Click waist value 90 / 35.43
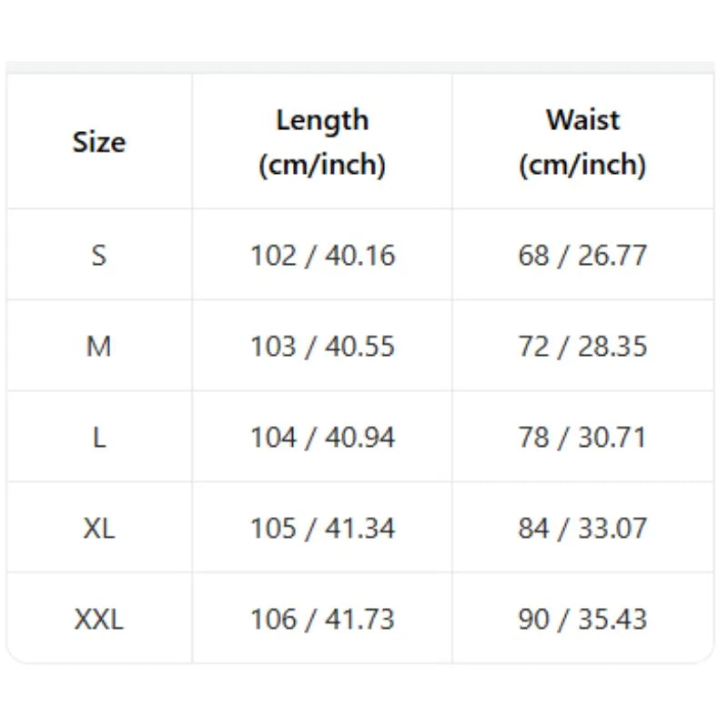 pyautogui.click(x=582, y=620)
